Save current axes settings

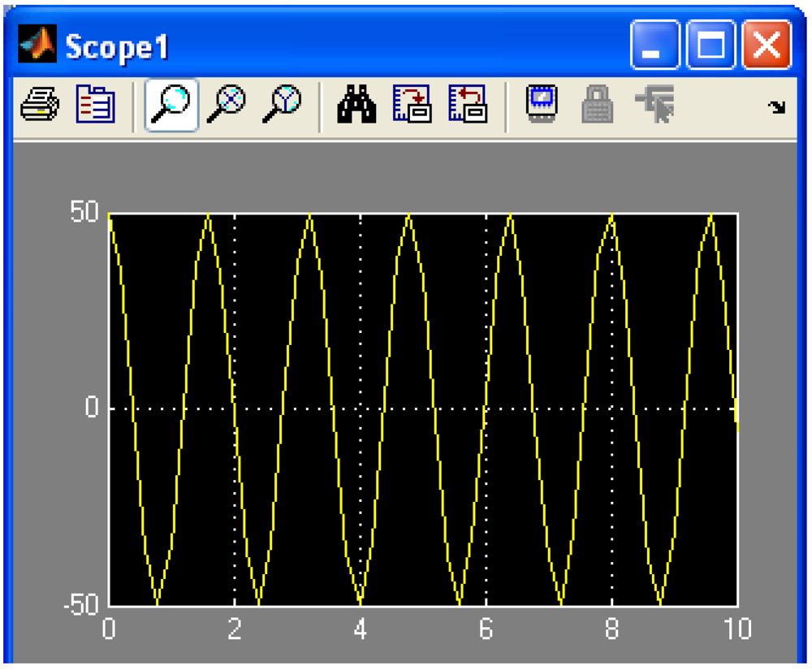coord(412,105)
